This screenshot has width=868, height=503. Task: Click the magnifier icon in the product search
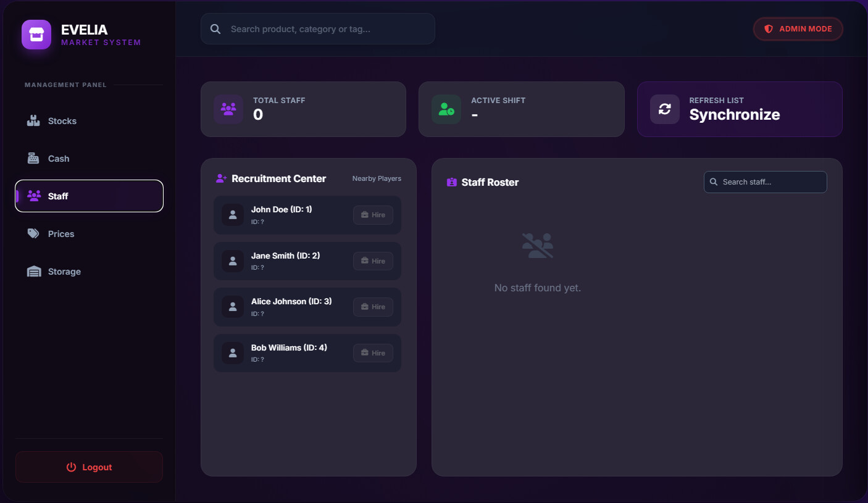point(215,29)
